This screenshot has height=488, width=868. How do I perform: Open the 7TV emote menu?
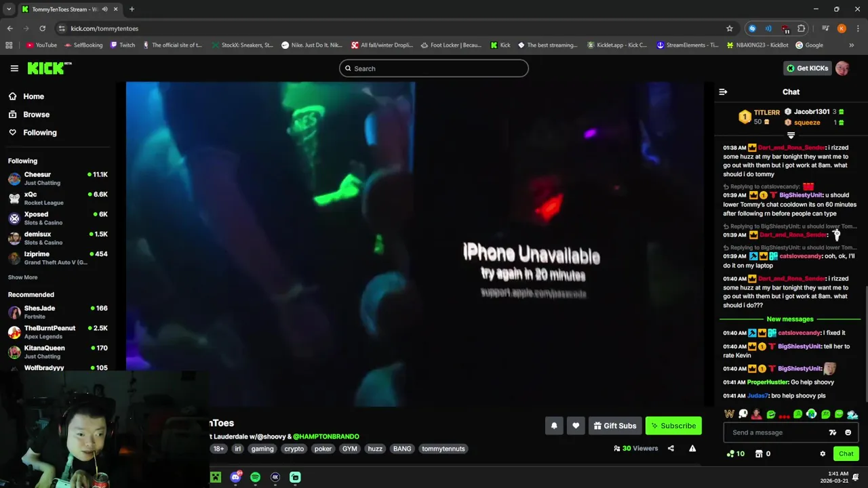tap(833, 432)
